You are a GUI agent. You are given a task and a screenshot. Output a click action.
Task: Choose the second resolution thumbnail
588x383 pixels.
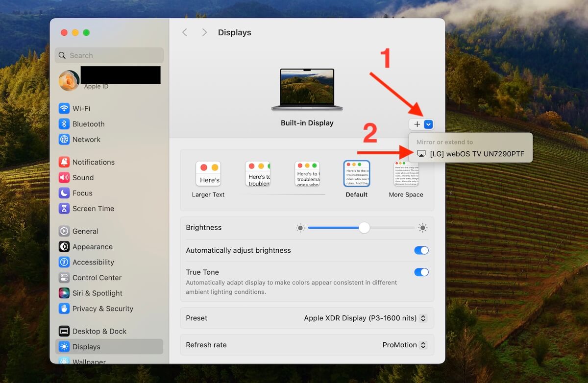(258, 174)
